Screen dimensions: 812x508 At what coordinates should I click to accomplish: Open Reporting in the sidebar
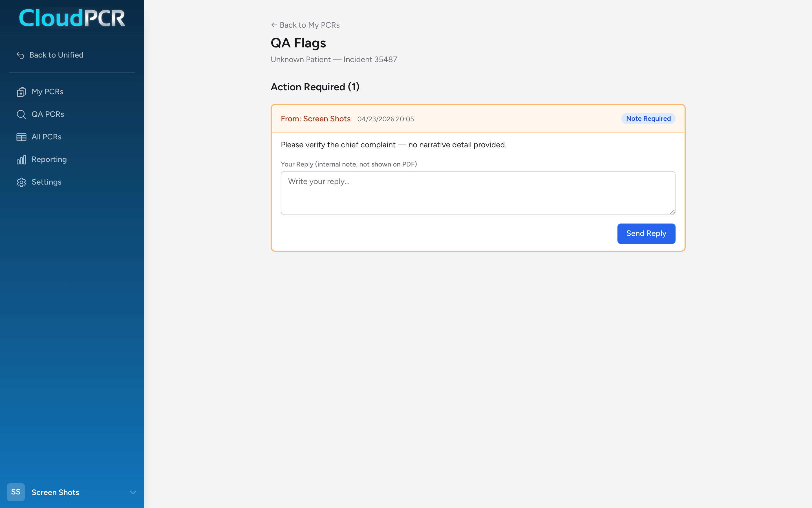tap(72, 159)
